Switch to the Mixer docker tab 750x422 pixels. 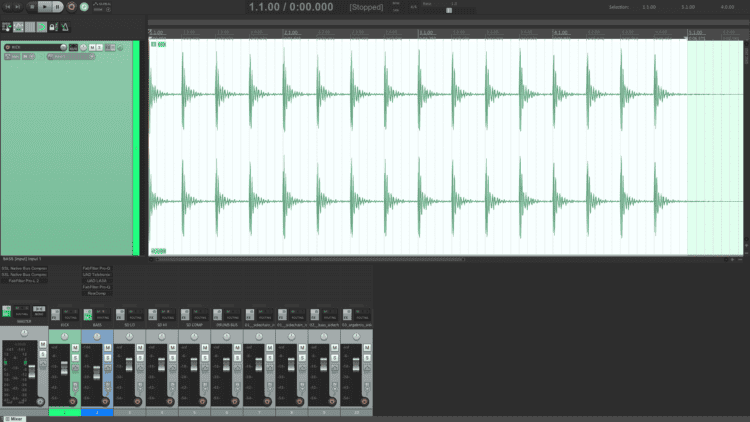(x=14, y=419)
